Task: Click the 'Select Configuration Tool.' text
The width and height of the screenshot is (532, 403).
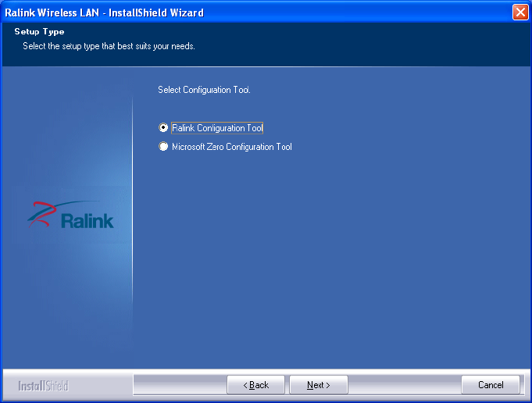Action: point(204,90)
